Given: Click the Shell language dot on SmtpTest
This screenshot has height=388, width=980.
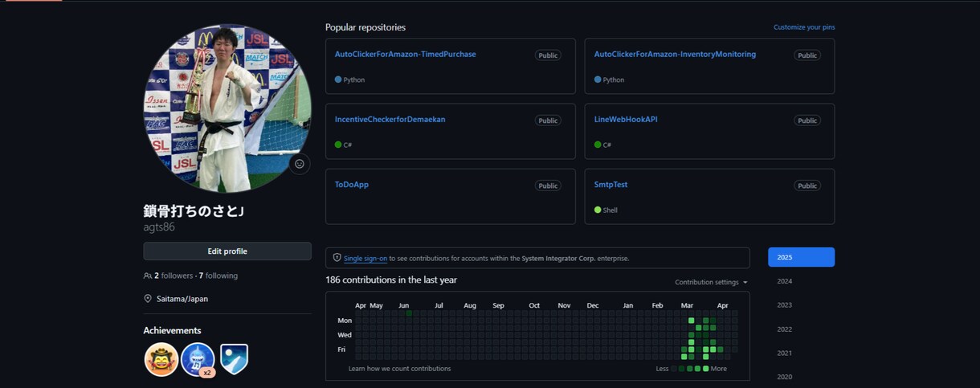Looking at the screenshot, I should pyautogui.click(x=598, y=210).
